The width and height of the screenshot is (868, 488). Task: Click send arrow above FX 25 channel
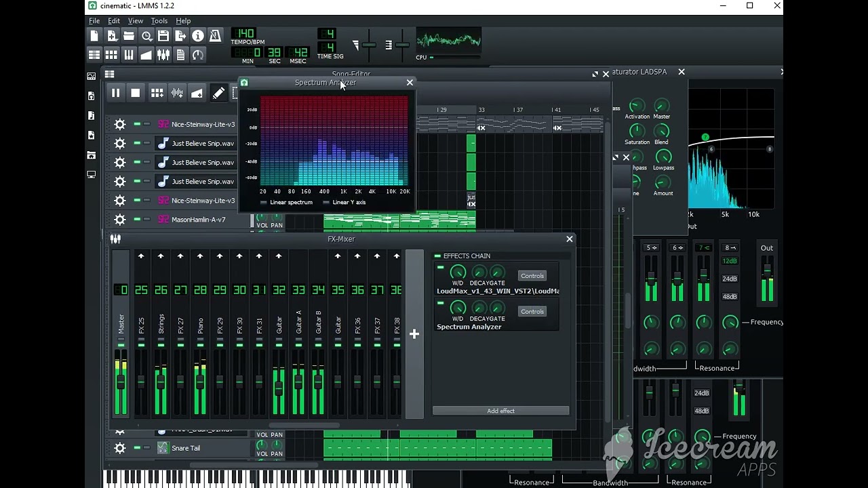(x=141, y=256)
